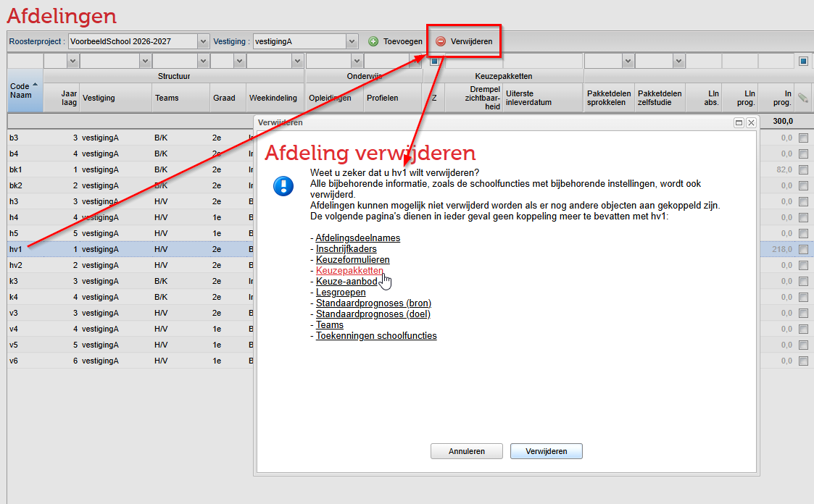The image size is (814, 504).
Task: Select the hv2 row in the table
Action: pos(16,265)
